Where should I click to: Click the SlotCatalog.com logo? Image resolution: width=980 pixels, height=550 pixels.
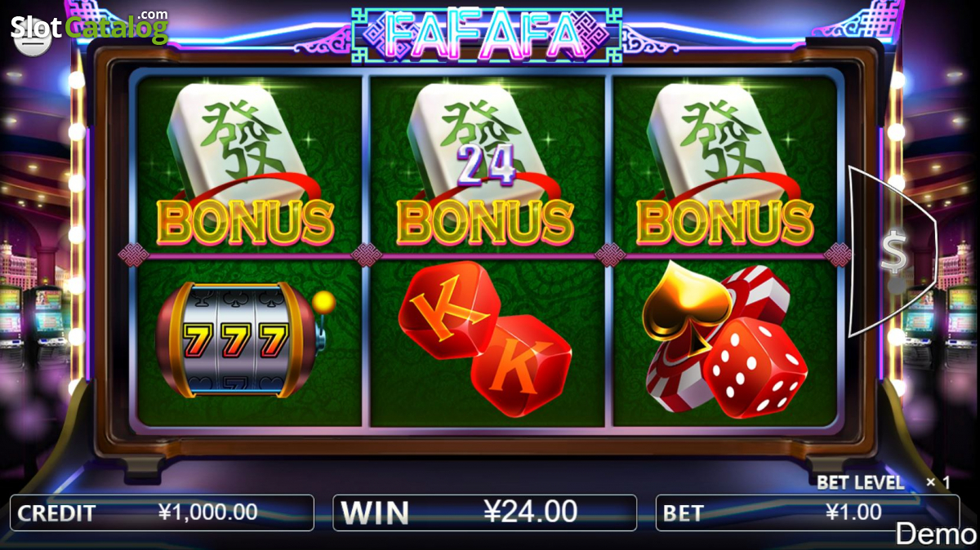click(90, 27)
